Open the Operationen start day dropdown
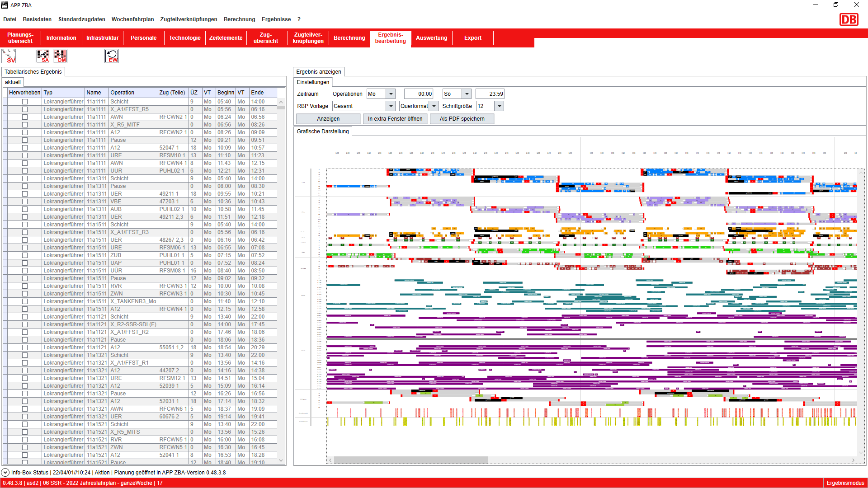The height and width of the screenshot is (488, 868). (x=391, y=94)
